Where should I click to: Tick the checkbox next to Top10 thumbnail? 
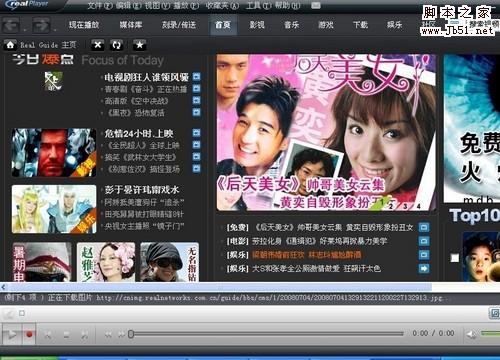click(x=455, y=258)
